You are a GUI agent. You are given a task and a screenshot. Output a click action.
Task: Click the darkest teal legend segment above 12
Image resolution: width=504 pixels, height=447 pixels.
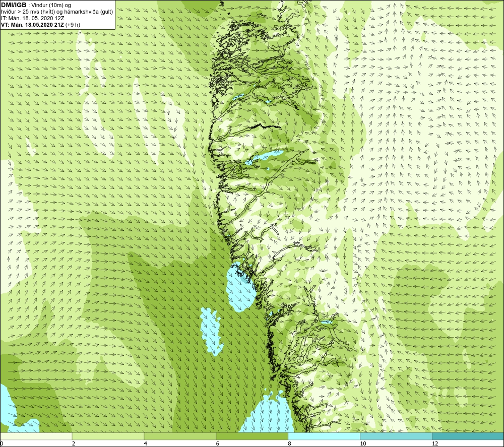pos(468,436)
